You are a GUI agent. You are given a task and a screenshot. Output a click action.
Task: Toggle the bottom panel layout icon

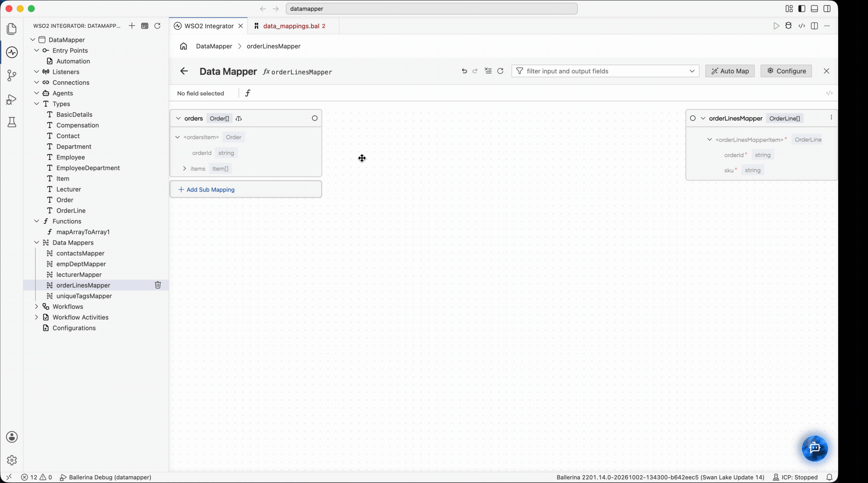click(x=814, y=9)
